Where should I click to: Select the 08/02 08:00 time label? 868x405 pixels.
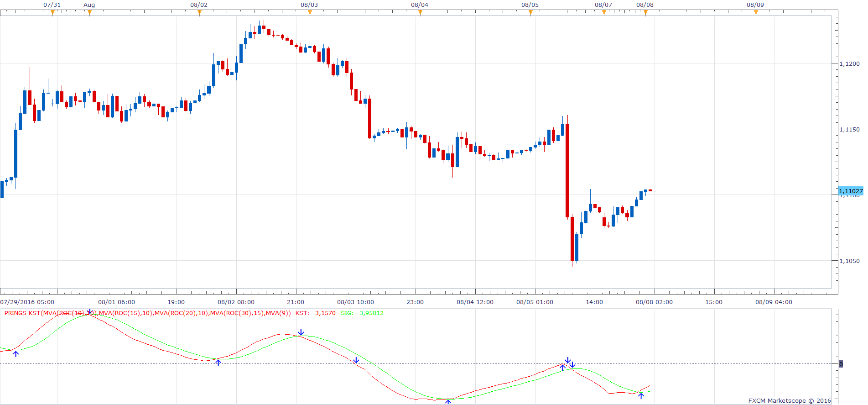236,302
